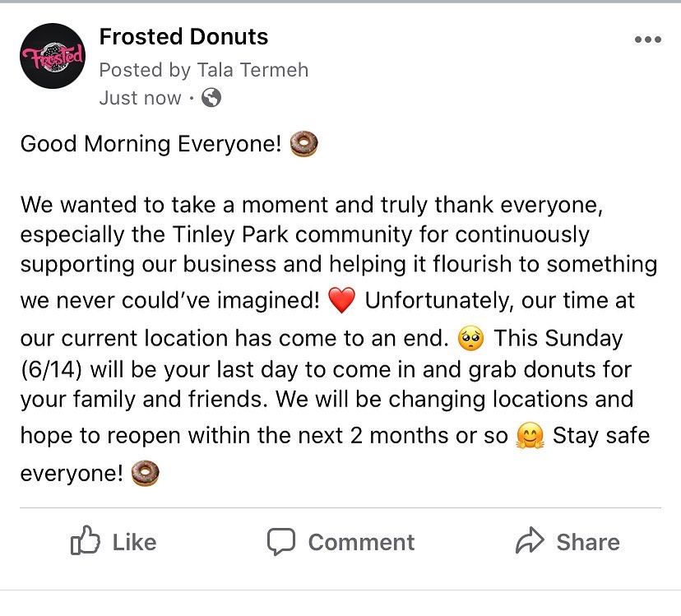
Task: Tap the Comment button label
Action: [x=361, y=542]
